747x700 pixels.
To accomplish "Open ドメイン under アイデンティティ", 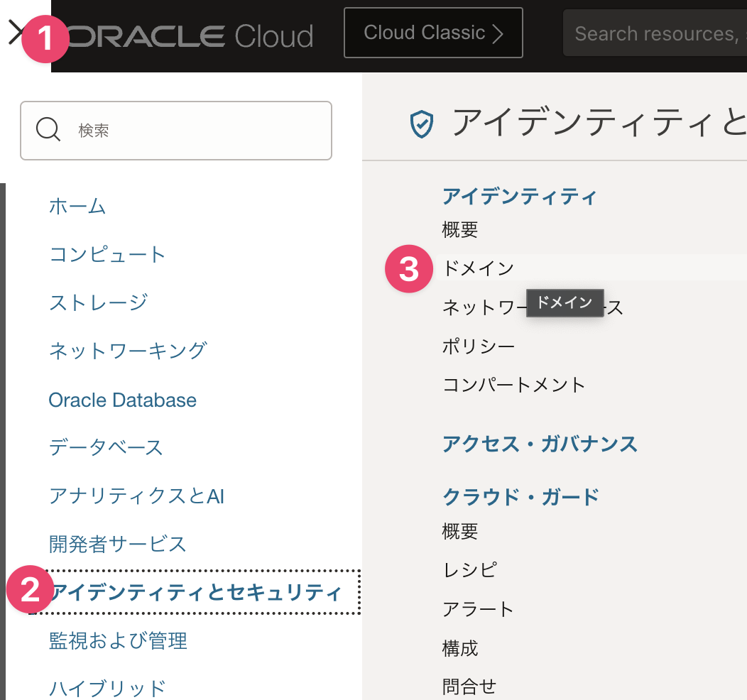I will 478,268.
